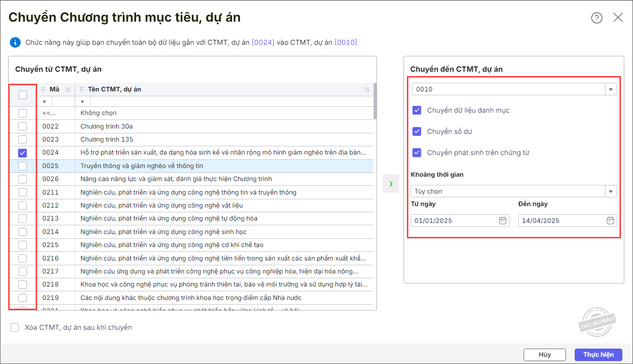Expand the 0010 target project dropdown
633x364 pixels.
click(x=611, y=90)
